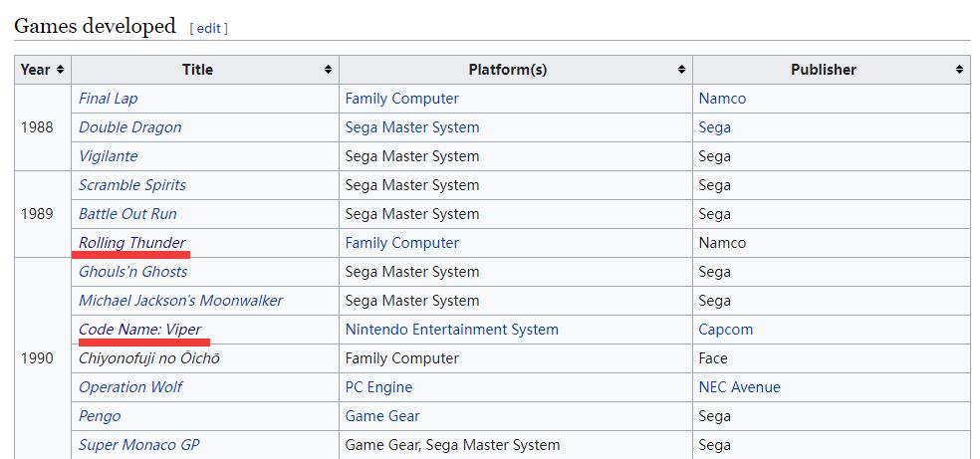
Task: Open the edit link for Games developed
Action: [x=209, y=29]
